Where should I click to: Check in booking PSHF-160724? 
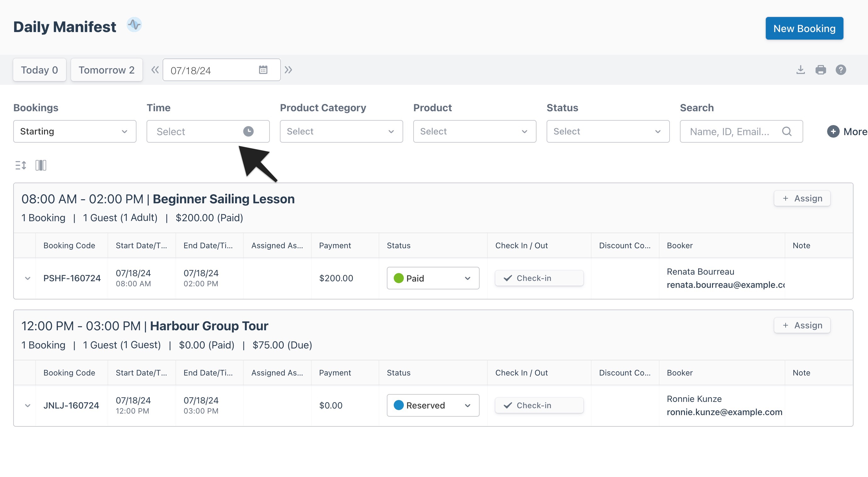pos(539,278)
